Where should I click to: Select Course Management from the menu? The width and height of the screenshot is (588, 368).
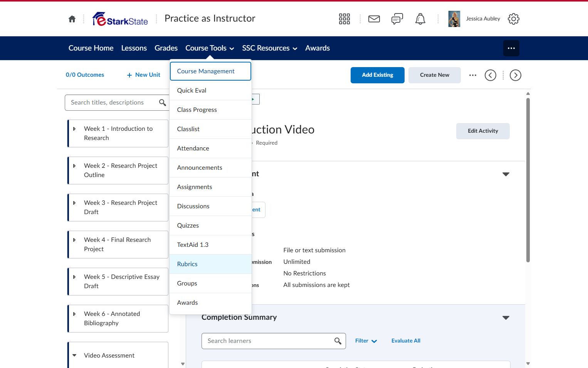[x=210, y=71]
